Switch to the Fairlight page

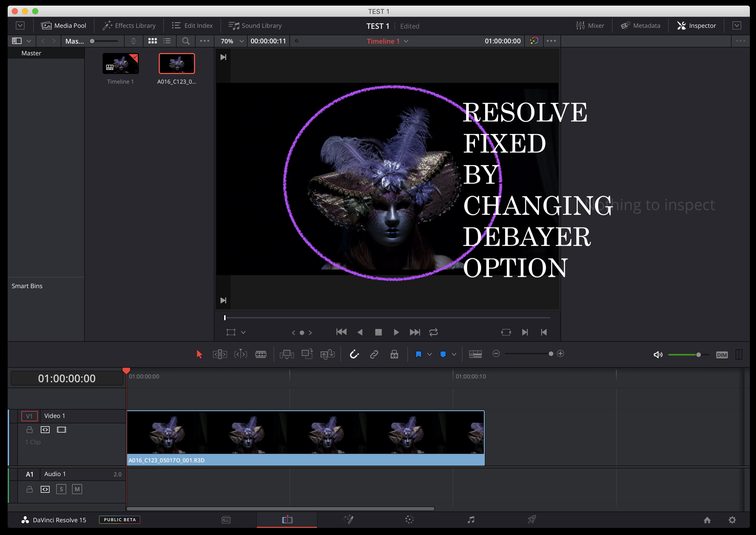coord(471,519)
